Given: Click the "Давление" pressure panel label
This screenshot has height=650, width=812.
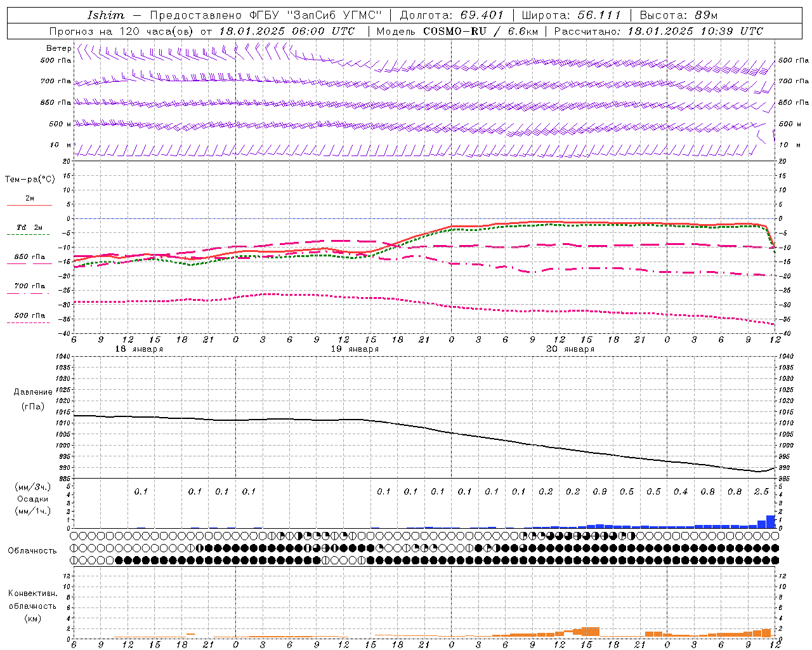Looking at the screenshot, I should click(x=33, y=392).
